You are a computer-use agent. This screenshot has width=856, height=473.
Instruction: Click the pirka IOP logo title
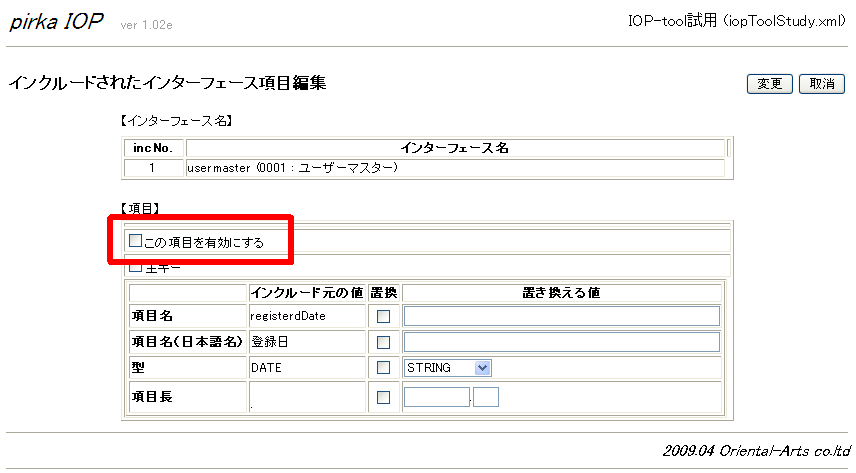[57, 22]
